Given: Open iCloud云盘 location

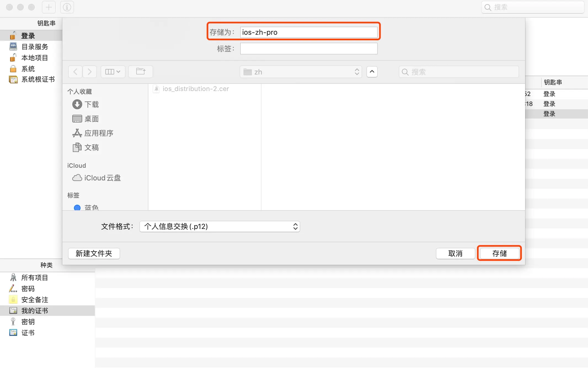Looking at the screenshot, I should click(102, 178).
